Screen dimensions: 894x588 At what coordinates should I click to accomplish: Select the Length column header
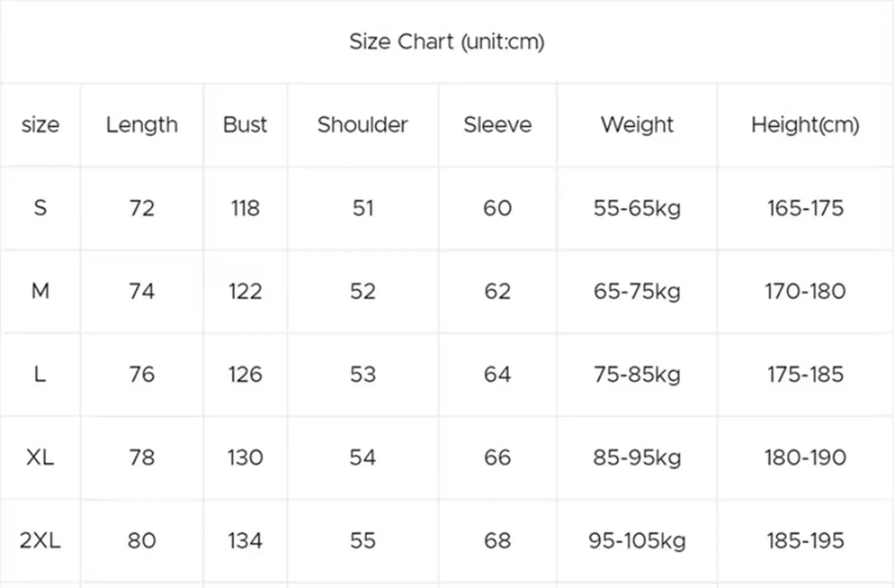(142, 125)
